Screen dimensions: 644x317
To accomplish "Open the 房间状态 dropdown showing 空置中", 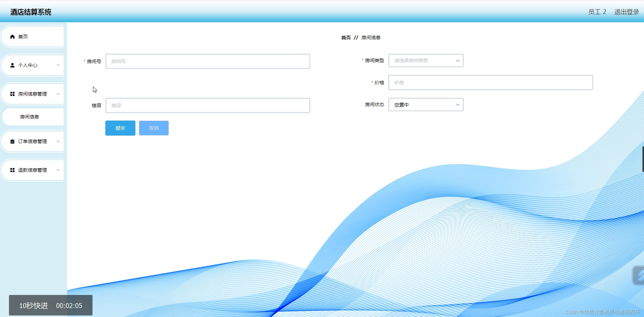I will pos(426,105).
